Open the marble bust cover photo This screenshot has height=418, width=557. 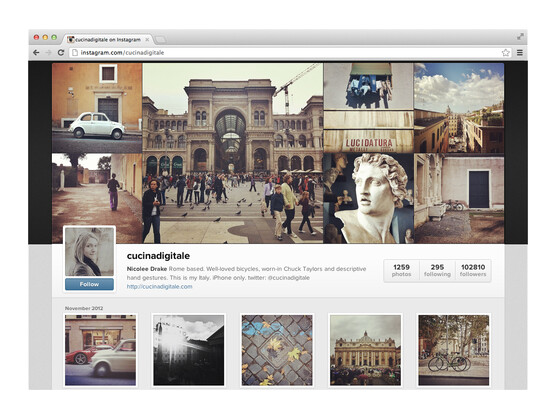pos(368,199)
